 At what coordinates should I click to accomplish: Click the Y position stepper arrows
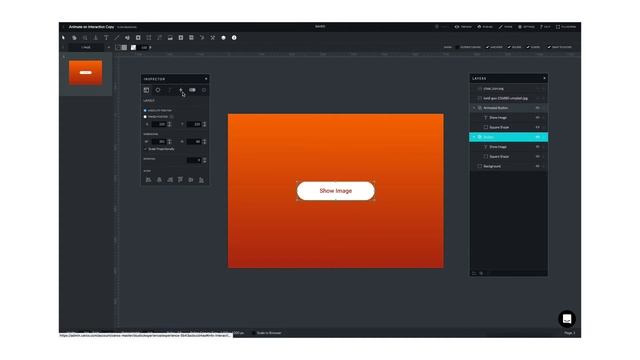pos(204,124)
